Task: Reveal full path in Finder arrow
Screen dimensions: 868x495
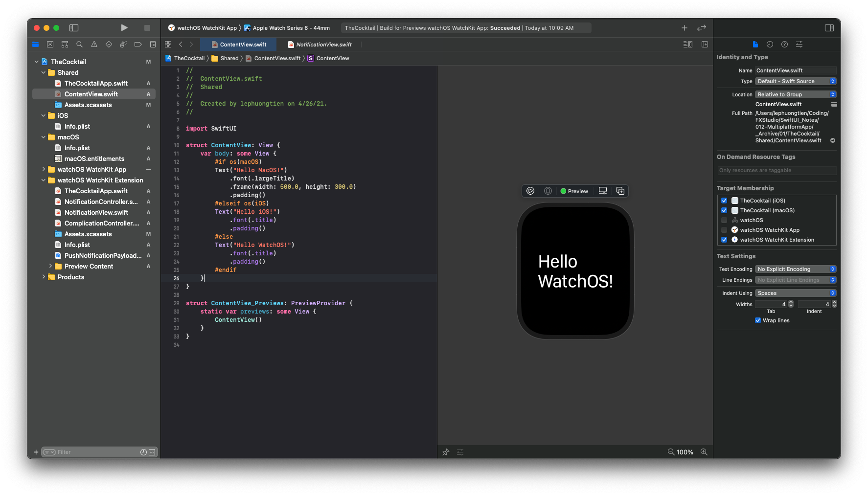Action: click(x=833, y=140)
